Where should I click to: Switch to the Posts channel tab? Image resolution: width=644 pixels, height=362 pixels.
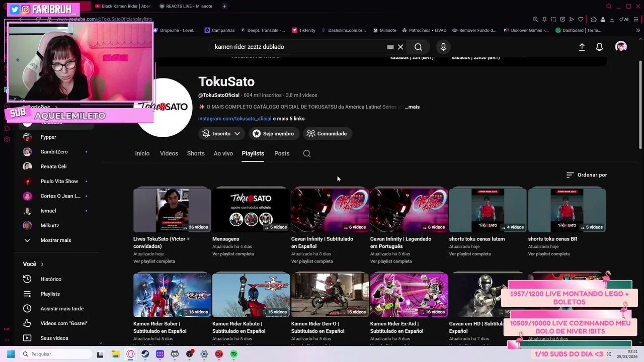pyautogui.click(x=282, y=153)
